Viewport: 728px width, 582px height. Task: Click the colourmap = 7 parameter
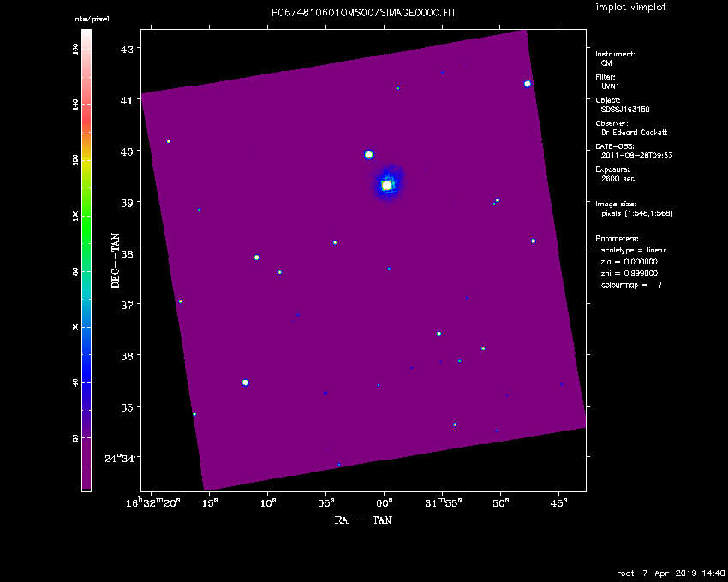[631, 284]
